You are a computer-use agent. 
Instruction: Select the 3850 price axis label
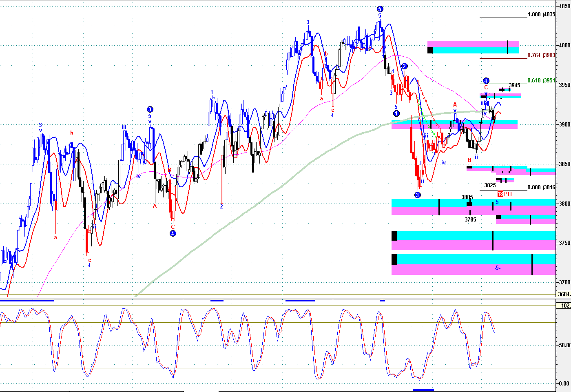[x=564, y=164]
